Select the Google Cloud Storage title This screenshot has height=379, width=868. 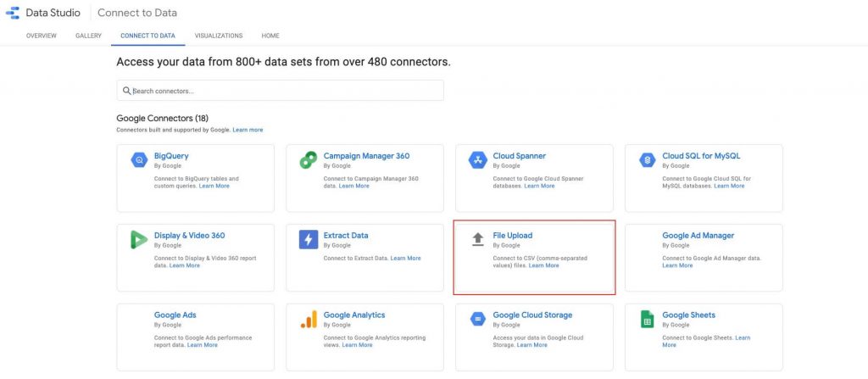pos(532,315)
